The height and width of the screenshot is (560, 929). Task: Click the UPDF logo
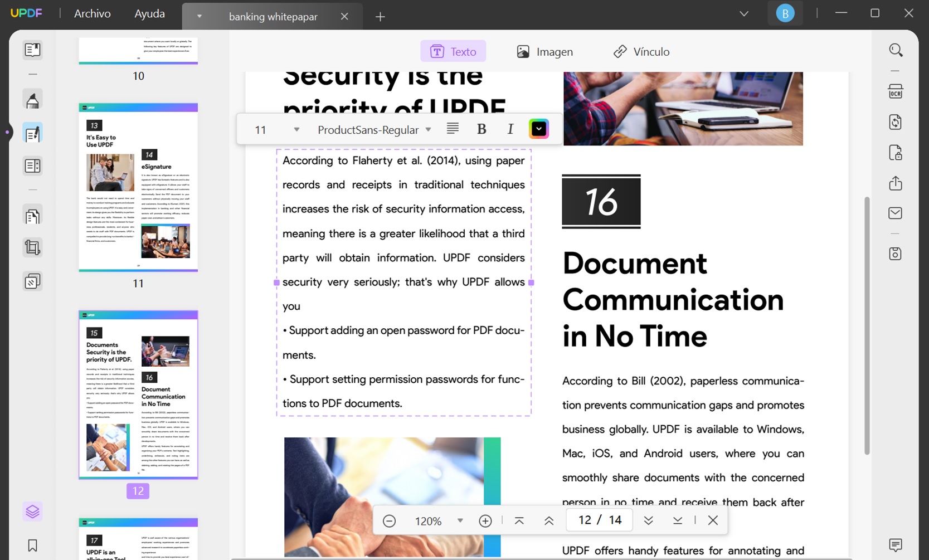coord(26,13)
